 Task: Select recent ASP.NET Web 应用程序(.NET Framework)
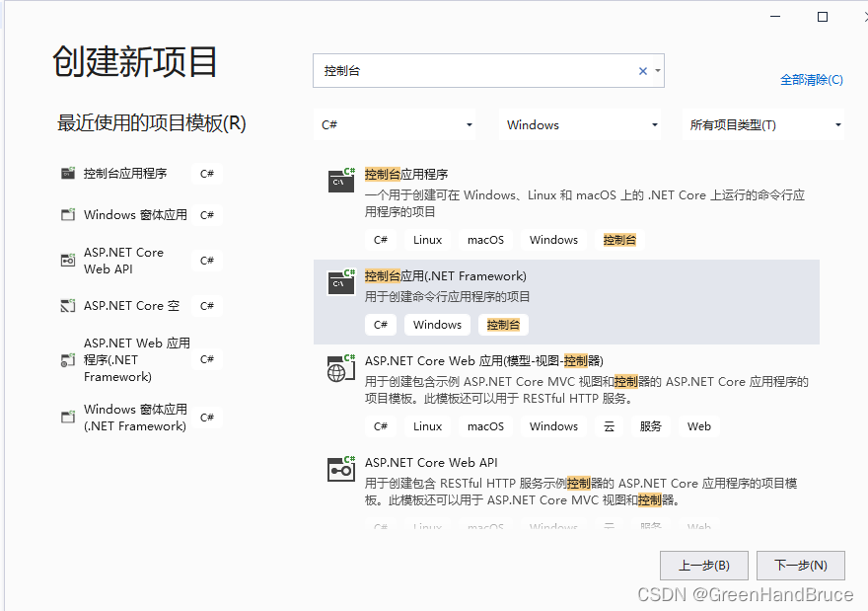click(x=137, y=359)
